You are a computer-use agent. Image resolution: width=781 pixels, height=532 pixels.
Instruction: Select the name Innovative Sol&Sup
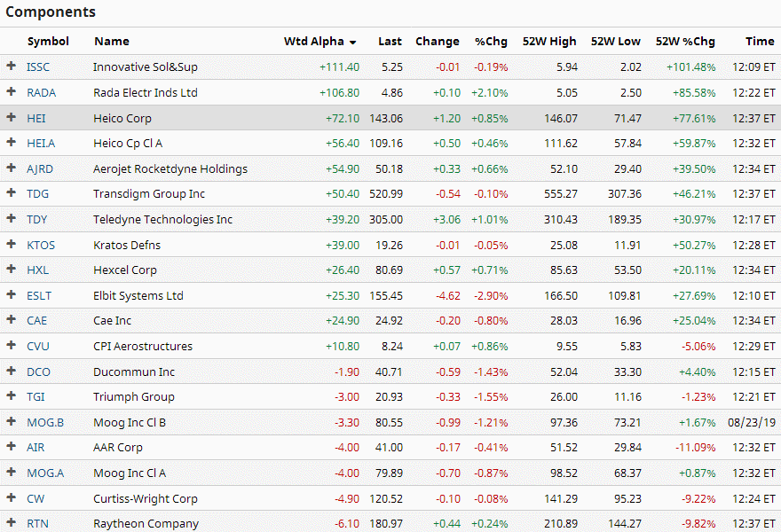(146, 66)
